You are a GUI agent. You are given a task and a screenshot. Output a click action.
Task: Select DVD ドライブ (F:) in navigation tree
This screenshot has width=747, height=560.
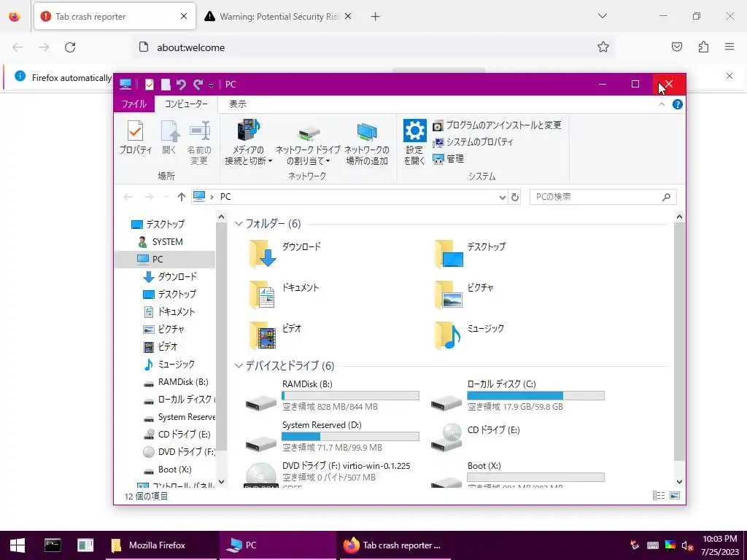tap(179, 452)
